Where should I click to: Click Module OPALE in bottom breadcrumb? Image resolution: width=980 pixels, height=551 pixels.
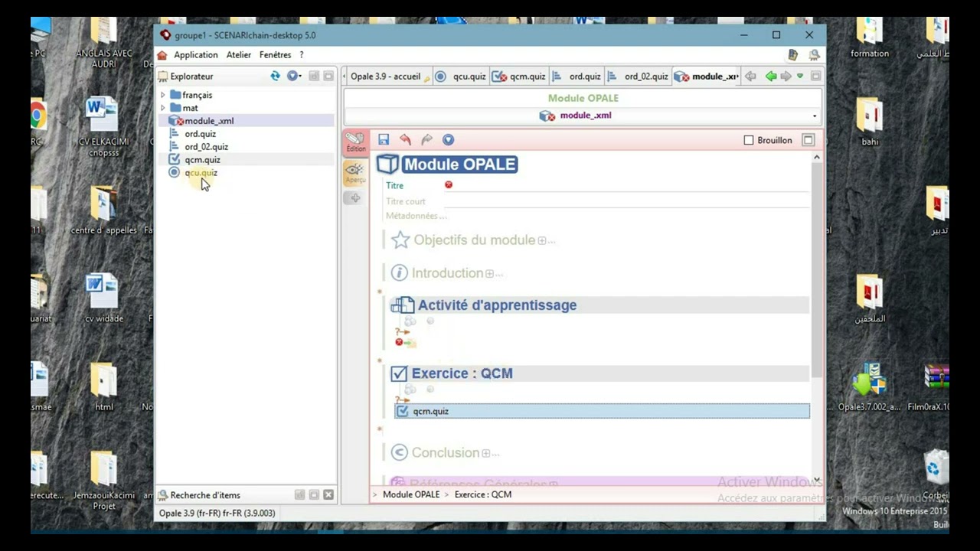click(x=411, y=494)
